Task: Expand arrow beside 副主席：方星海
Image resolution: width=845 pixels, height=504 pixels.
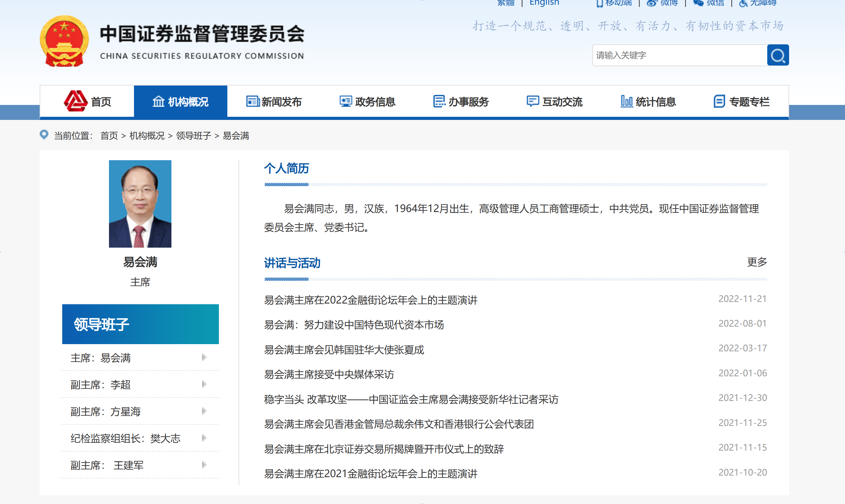Action: (x=204, y=411)
